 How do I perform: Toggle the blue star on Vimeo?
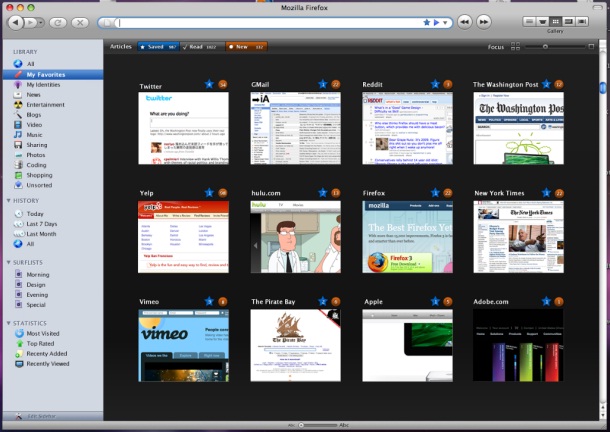click(209, 301)
